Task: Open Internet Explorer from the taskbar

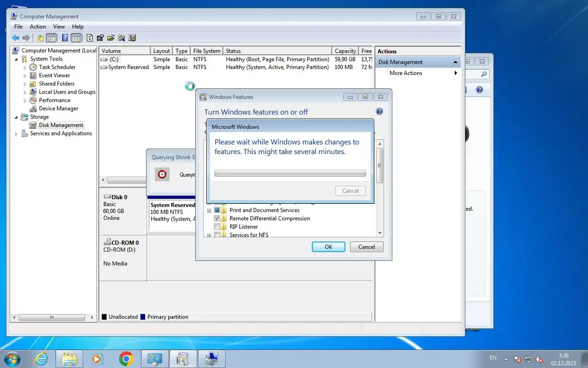Action: pyautogui.click(x=41, y=359)
